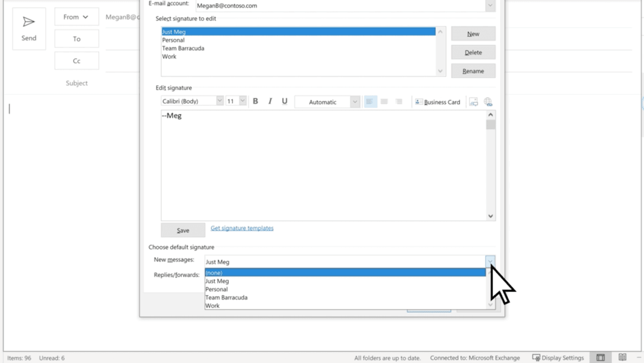Insert a Business Card into the signature
Viewport: 644px width, 363px height.
438,102
